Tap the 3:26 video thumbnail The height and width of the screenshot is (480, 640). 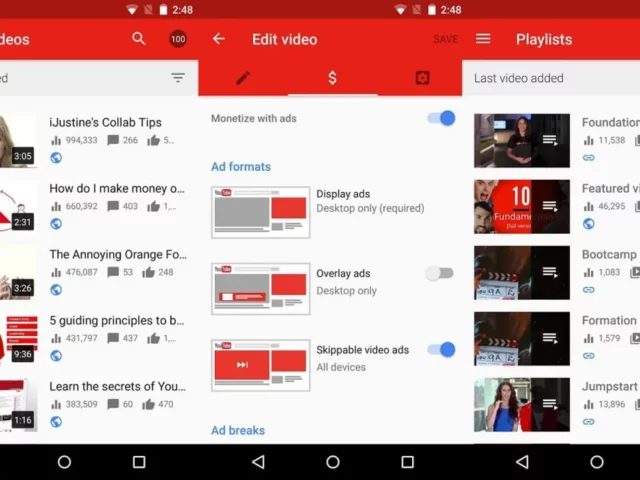[18, 273]
